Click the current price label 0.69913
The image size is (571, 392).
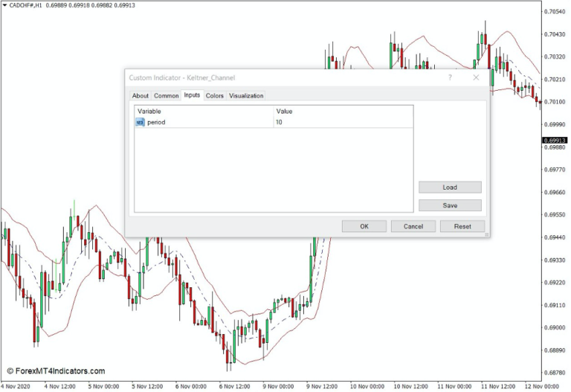(555, 140)
